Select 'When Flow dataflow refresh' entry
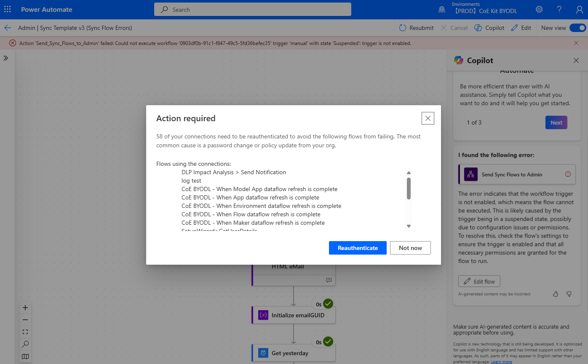 pos(251,214)
